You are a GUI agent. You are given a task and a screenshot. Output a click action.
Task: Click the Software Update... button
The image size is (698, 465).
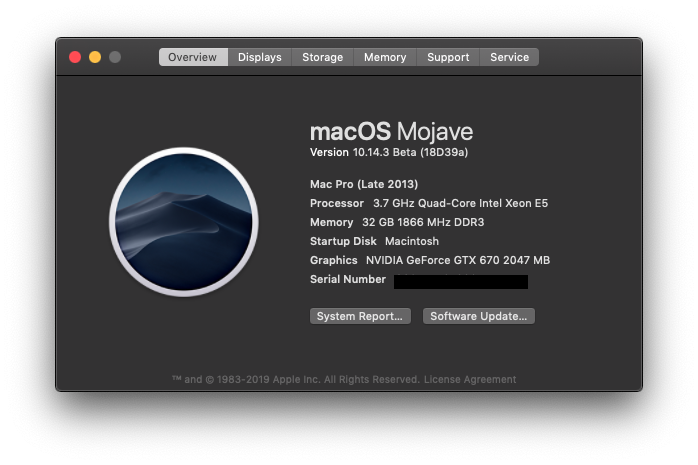click(x=479, y=316)
